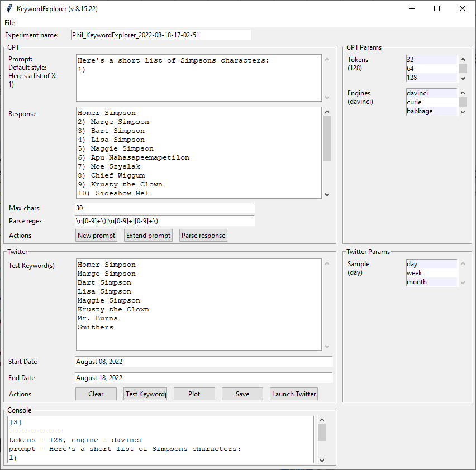Click the Save button
Viewport: 476px width, 470px height.
242,394
